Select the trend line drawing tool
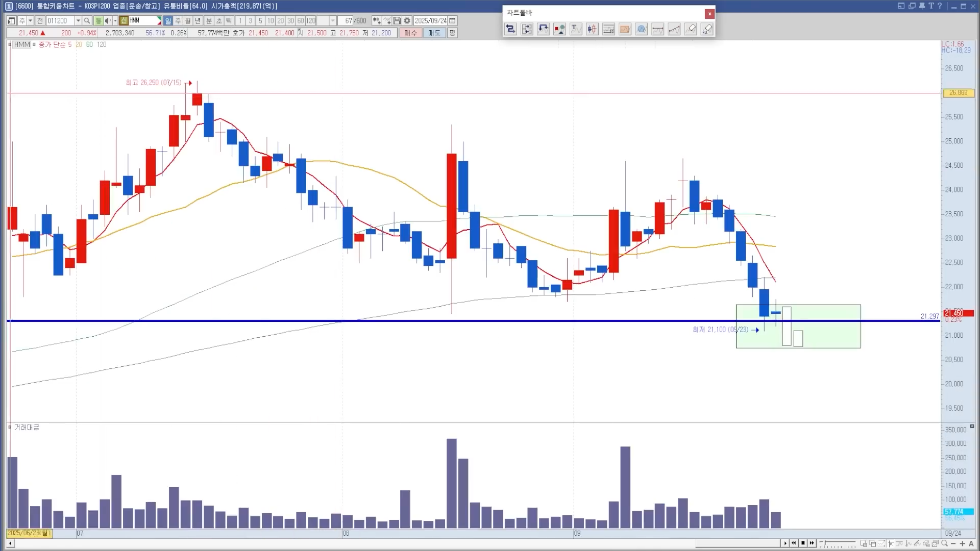The height and width of the screenshot is (551, 980). click(x=674, y=29)
